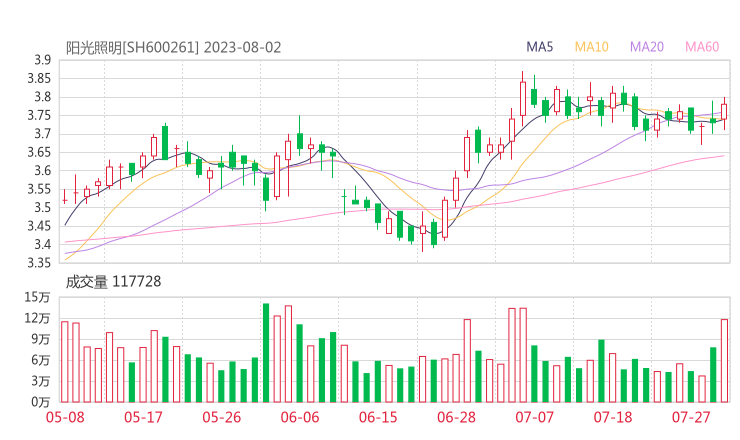The height and width of the screenshot is (440, 740).
Task: Click the 3.4 price axis label
Action: pyautogui.click(x=42, y=245)
